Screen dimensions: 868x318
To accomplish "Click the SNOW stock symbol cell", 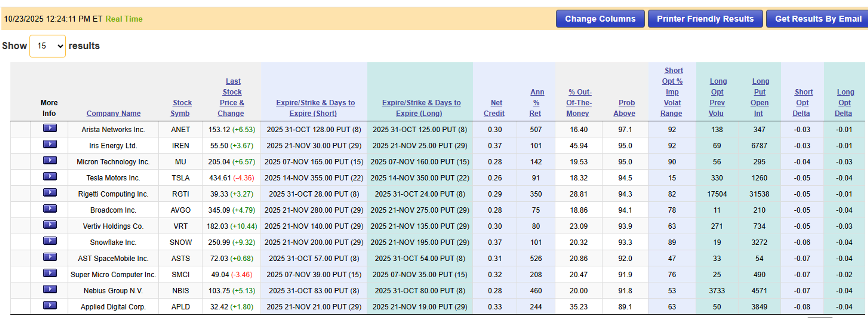I will 180,242.
